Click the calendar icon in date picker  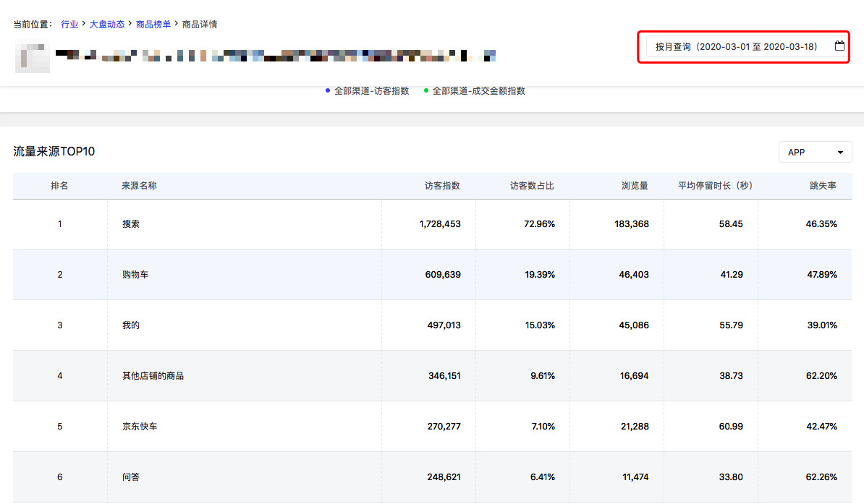(x=839, y=46)
